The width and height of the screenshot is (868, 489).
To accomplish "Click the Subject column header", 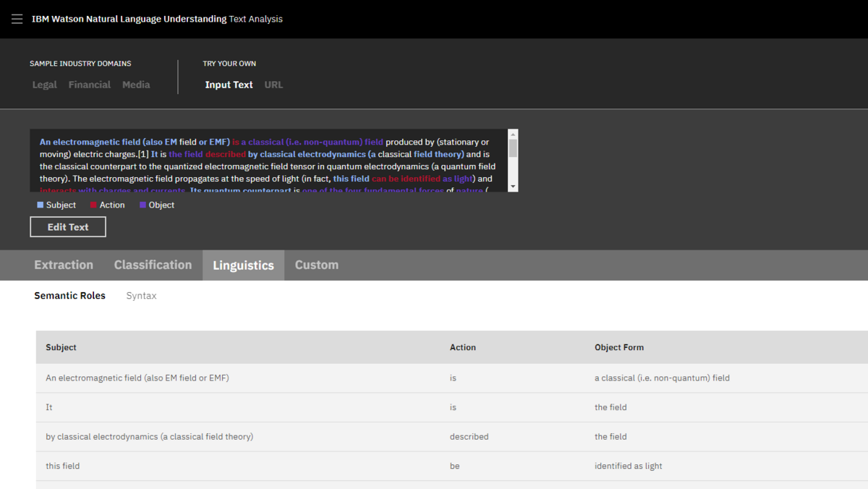I will pyautogui.click(x=61, y=347).
